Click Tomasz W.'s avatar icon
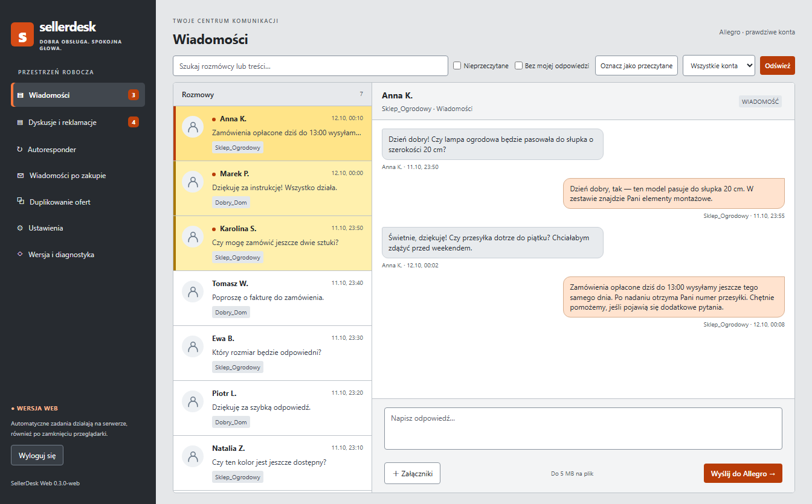This screenshot has width=812, height=504. [193, 292]
